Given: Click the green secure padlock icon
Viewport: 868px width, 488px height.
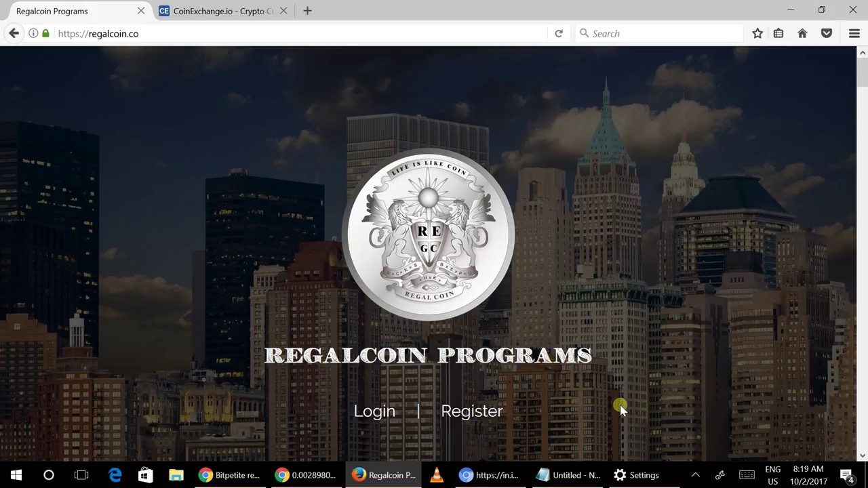Looking at the screenshot, I should 45,33.
